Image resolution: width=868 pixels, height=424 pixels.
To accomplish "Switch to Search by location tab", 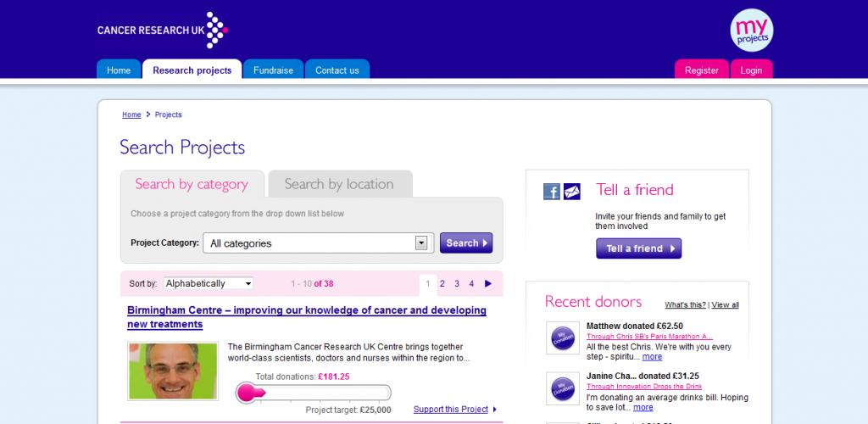I will click(340, 184).
